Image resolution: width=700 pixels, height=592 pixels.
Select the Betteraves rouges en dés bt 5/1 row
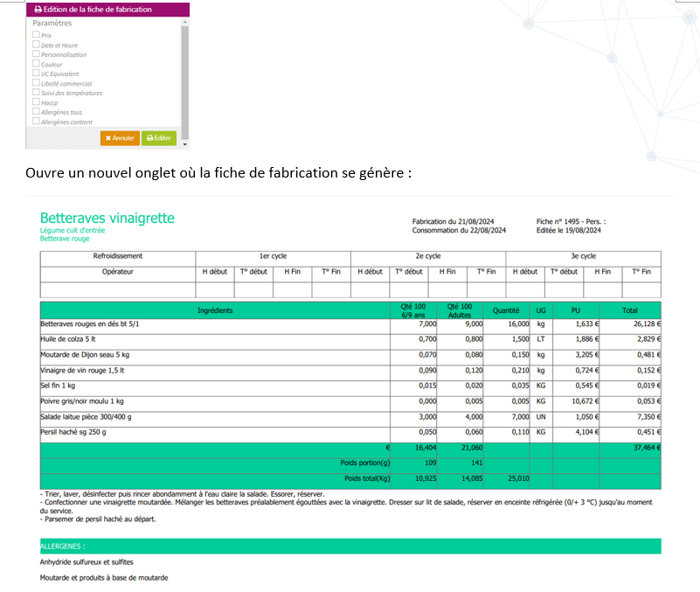[350, 326]
